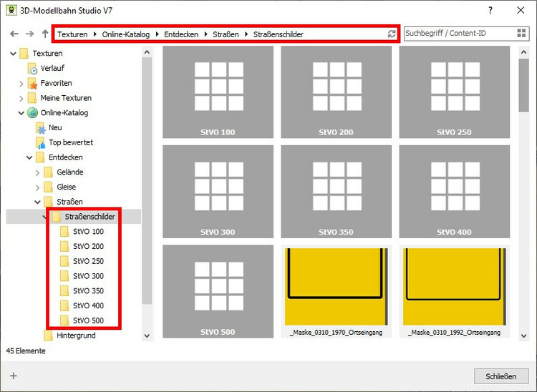The image size is (537, 392).
Task: Close the 3D-Modellbahn Studio dialog window
Action: pos(521,10)
